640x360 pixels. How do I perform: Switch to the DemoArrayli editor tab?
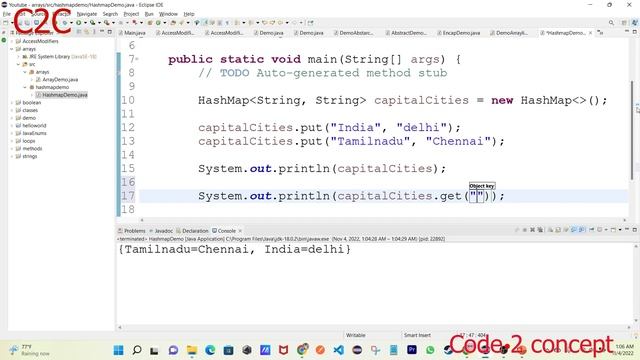tap(509, 33)
